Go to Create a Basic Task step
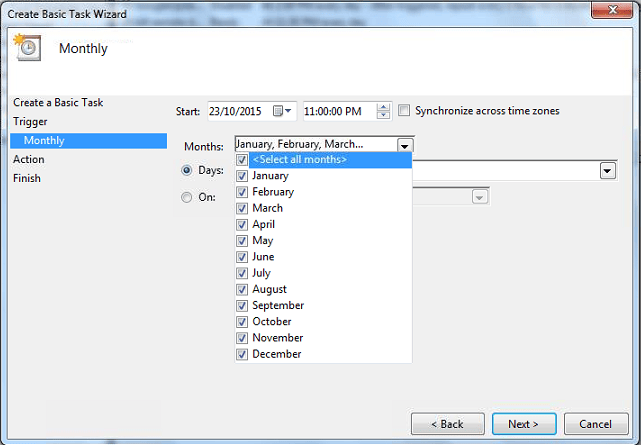This screenshot has height=445, width=641. tap(58, 103)
